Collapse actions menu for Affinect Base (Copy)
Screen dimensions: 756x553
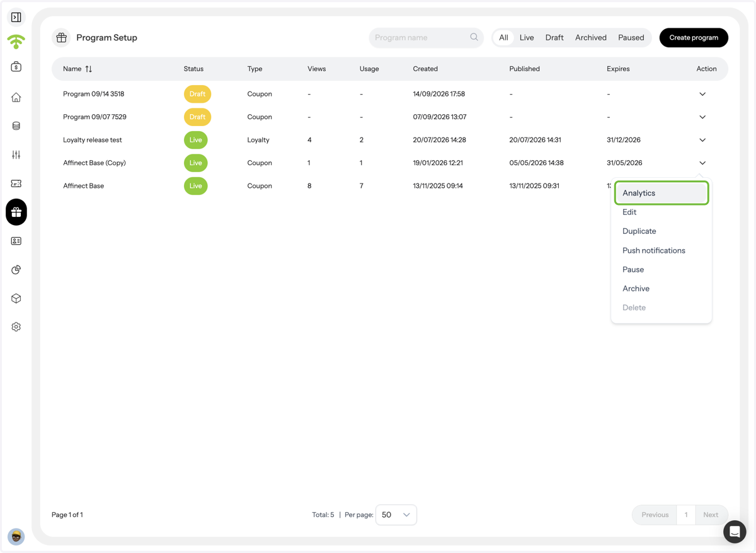coord(702,163)
